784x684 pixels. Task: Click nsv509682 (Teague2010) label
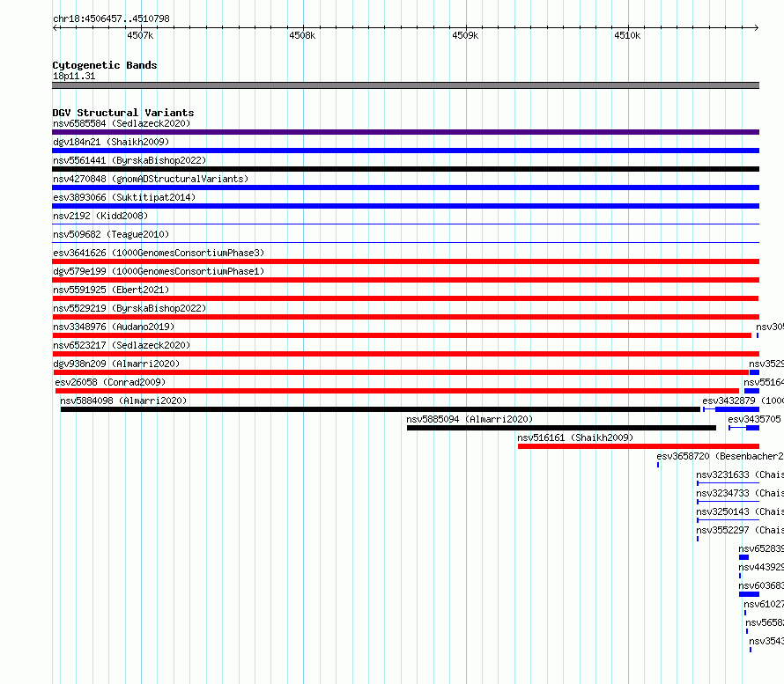coord(111,234)
